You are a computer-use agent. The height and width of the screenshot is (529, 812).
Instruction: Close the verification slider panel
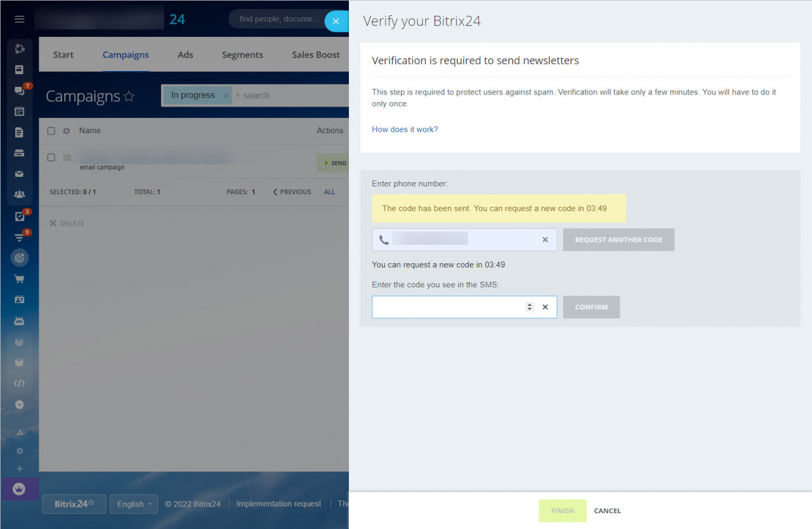[336, 22]
